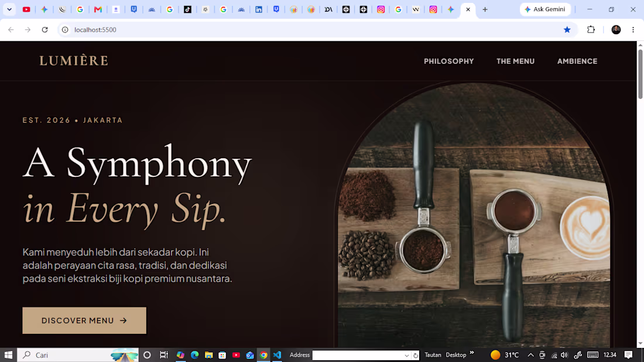Close the active localhost tab
The width and height of the screenshot is (644, 362).
468,9
